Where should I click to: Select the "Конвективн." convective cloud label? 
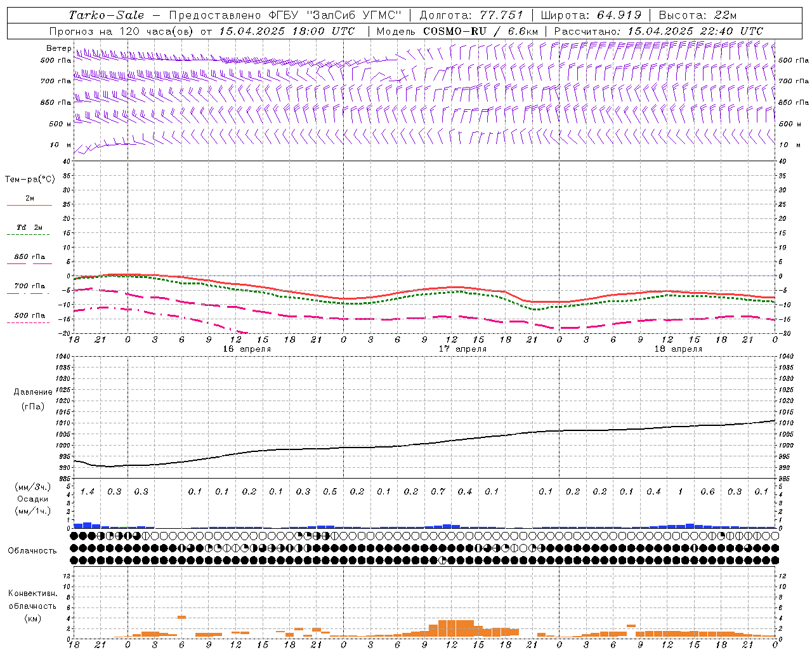pos(32,594)
